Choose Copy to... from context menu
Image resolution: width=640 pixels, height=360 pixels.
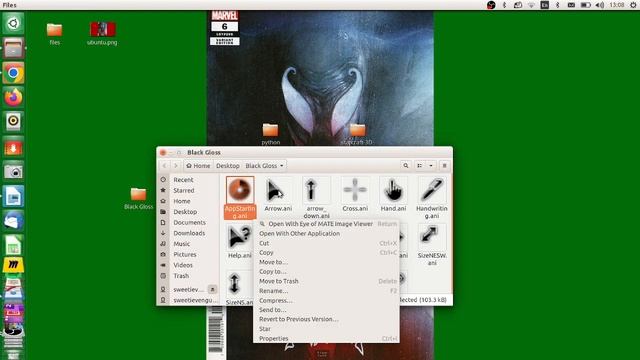point(326,271)
